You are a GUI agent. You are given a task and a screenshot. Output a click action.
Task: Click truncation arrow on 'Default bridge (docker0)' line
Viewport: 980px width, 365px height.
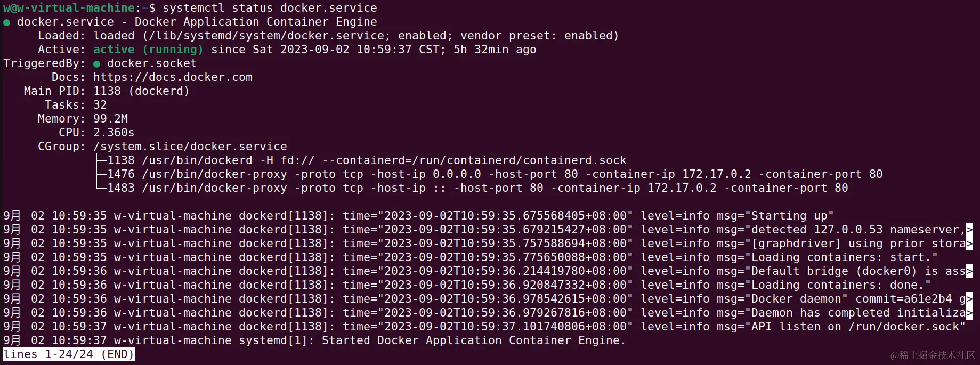coord(969,271)
